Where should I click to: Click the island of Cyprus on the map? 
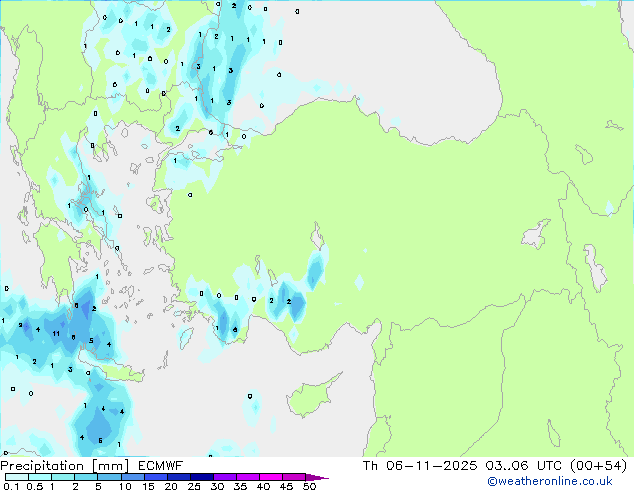[311, 396]
